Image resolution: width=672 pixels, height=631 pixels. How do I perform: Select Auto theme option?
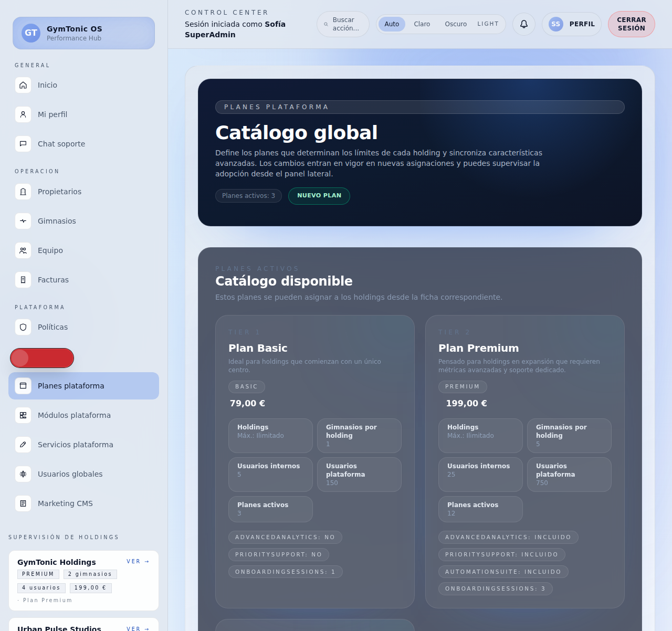point(392,24)
